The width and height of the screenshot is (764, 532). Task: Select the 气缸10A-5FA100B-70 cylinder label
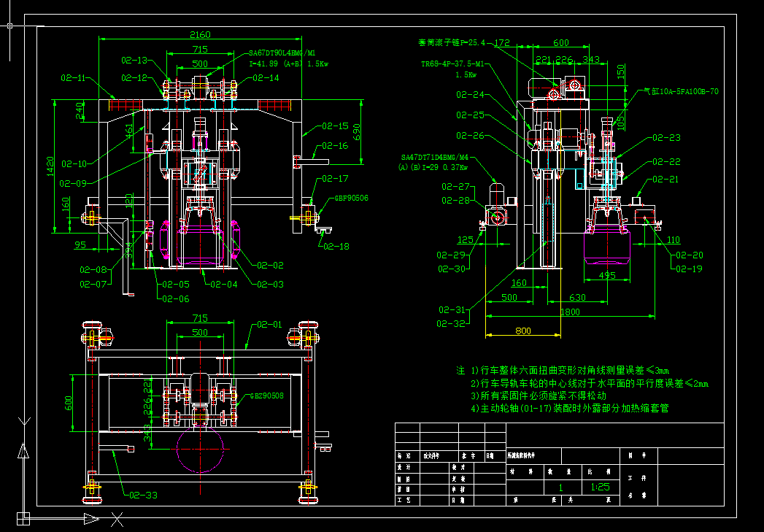click(x=681, y=91)
